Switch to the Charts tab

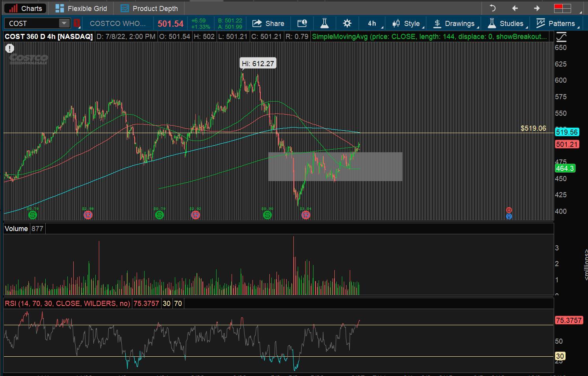(26, 8)
